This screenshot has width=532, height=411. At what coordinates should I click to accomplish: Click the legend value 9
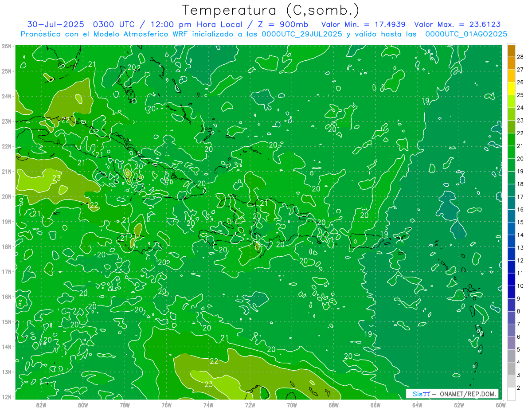pyautogui.click(x=519, y=299)
